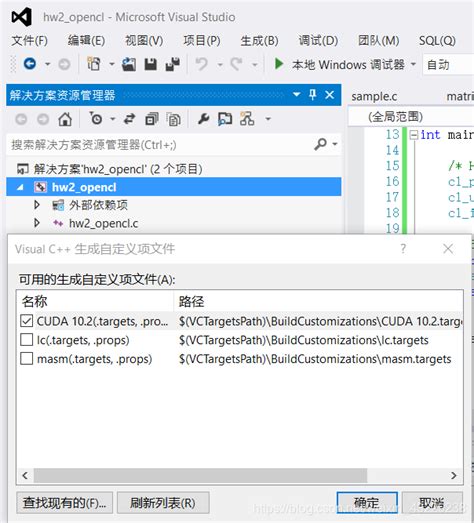
Task: Open Properties with the wrench icon
Action: pyautogui.click(x=203, y=119)
